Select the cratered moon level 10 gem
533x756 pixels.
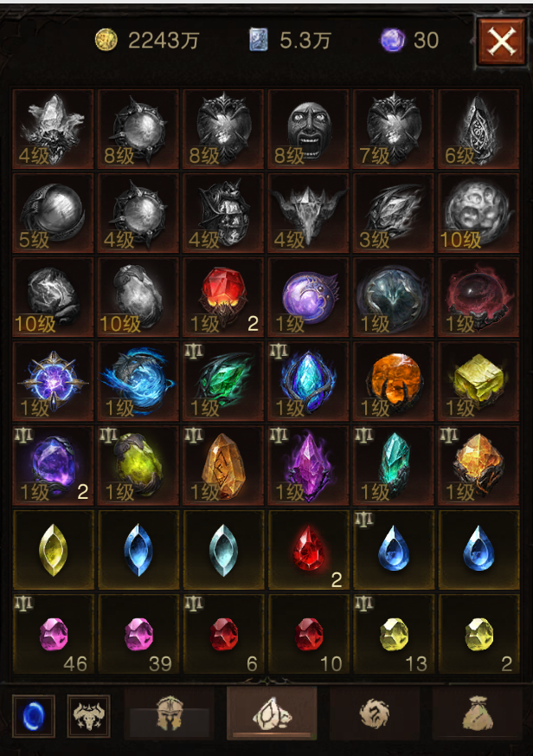click(478, 213)
